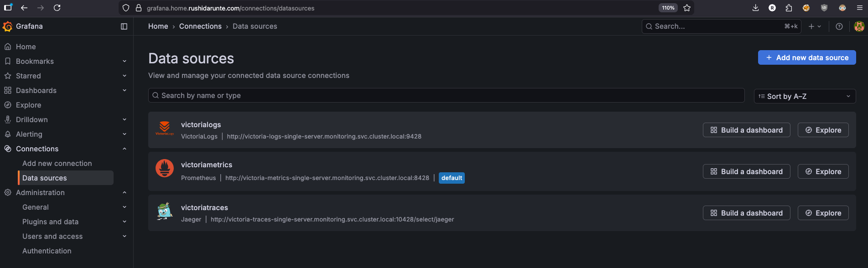Click the default badge on victoriametrics
The width and height of the screenshot is (868, 268).
pos(452,178)
